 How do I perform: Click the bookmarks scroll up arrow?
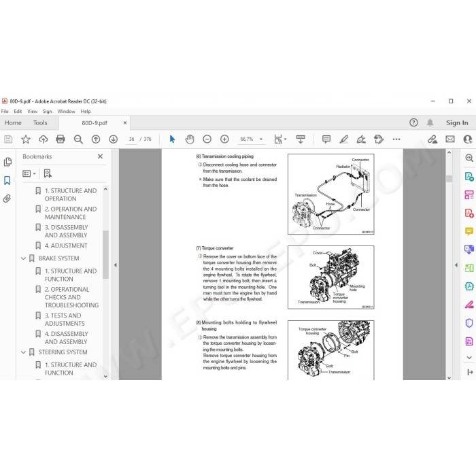[105, 189]
